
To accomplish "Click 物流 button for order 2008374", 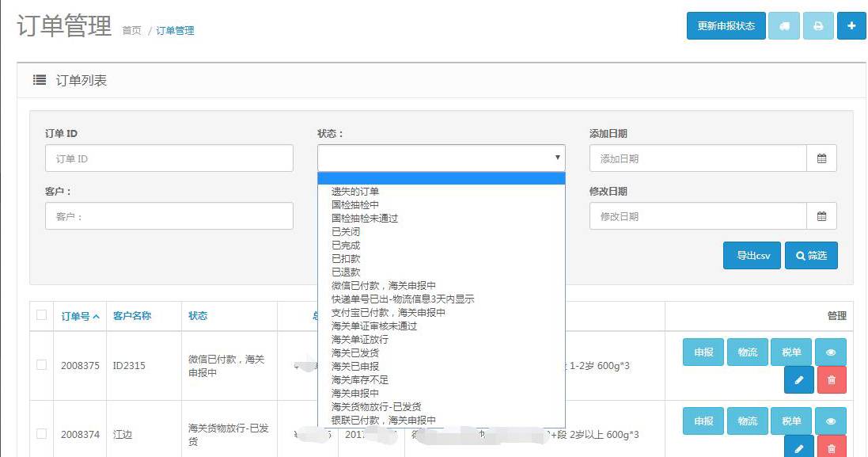I will [747, 421].
